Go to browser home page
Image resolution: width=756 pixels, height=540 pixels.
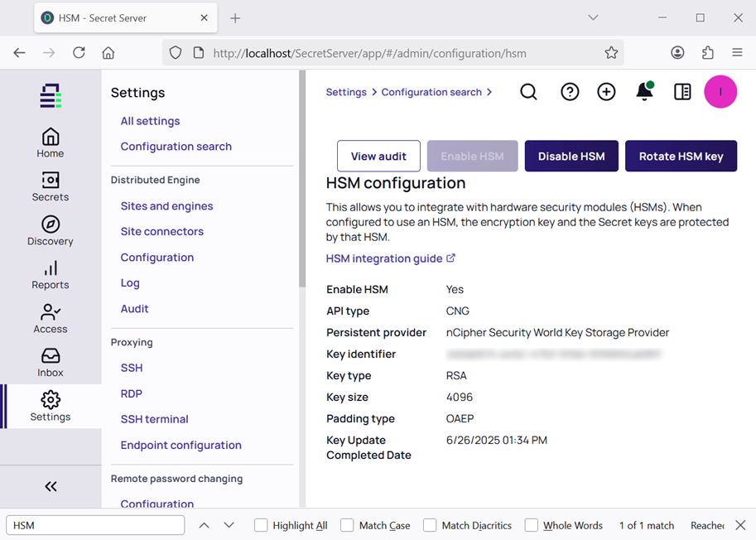(108, 52)
